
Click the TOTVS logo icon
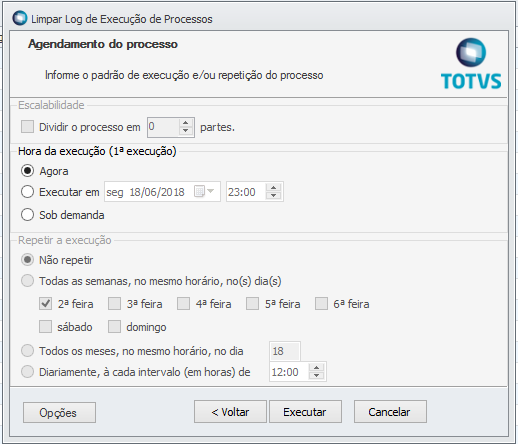coord(471,53)
